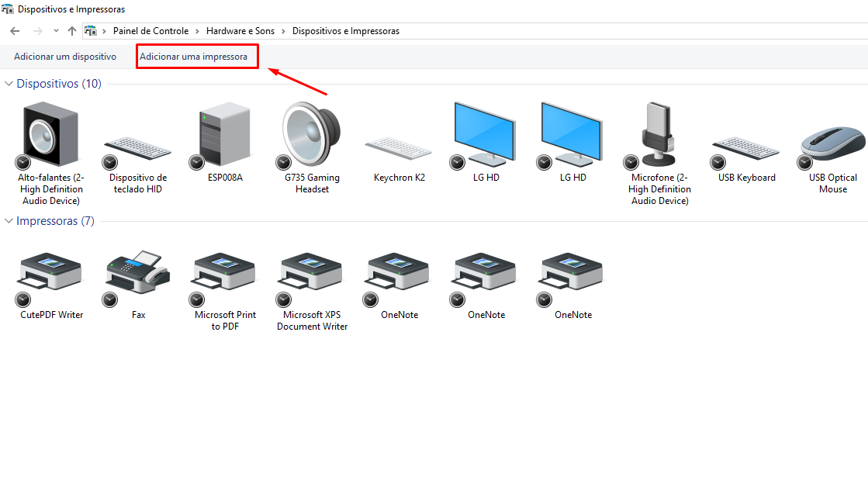Click Adicionar uma impressora
868x484 pixels.
tap(194, 57)
